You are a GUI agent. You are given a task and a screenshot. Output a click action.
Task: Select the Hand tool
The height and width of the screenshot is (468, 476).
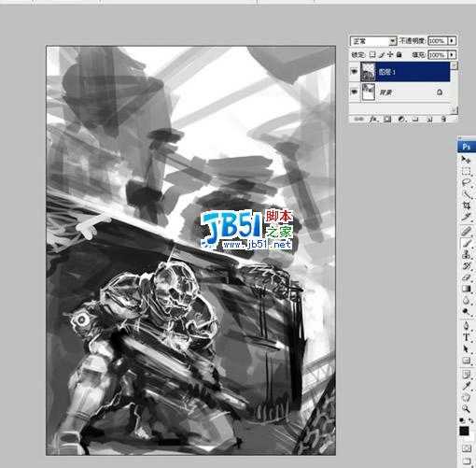tap(466, 398)
